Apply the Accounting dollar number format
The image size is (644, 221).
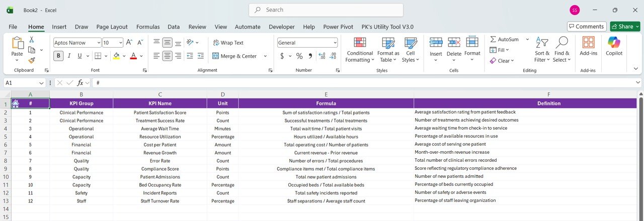[282, 56]
